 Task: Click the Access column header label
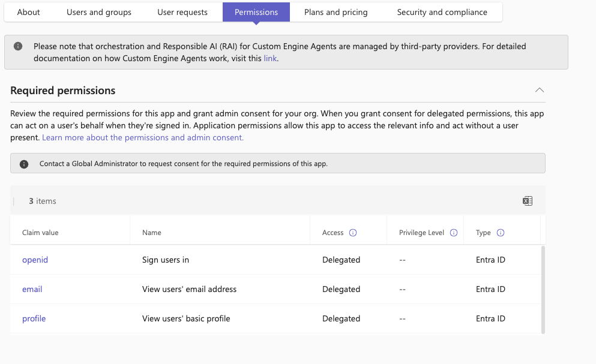coord(333,233)
